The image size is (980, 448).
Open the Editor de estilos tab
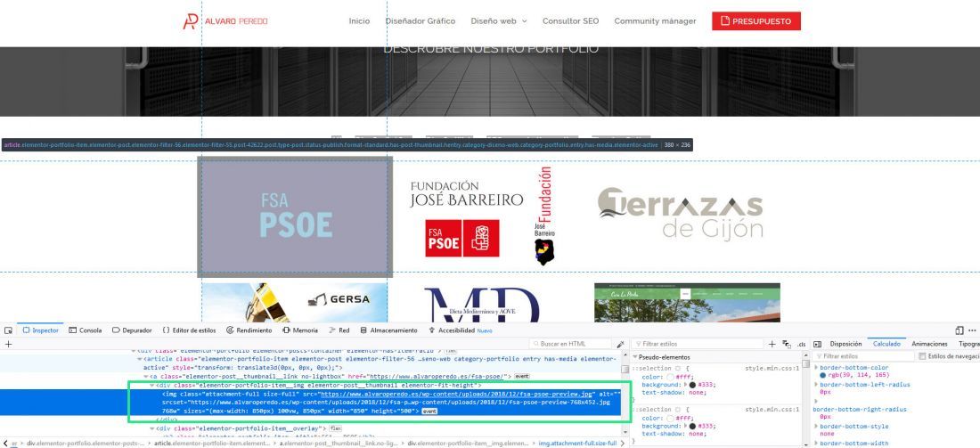point(190,330)
